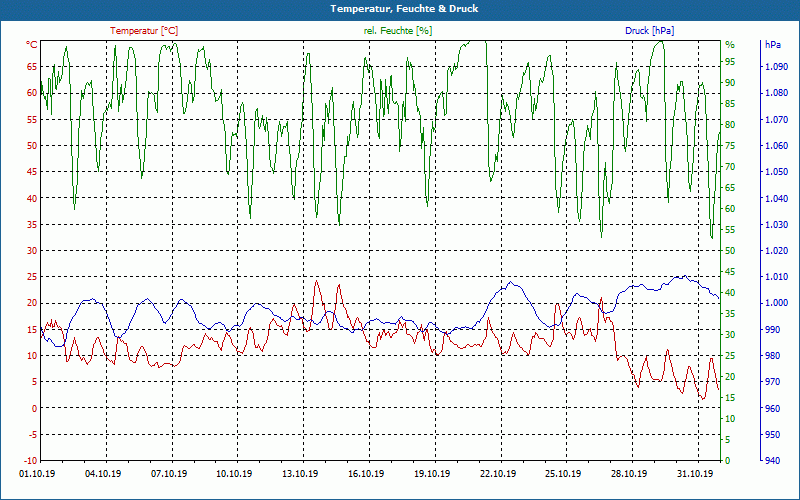Click temperature axis value '65'
Viewport: 800px width, 500px height.
pos(32,66)
